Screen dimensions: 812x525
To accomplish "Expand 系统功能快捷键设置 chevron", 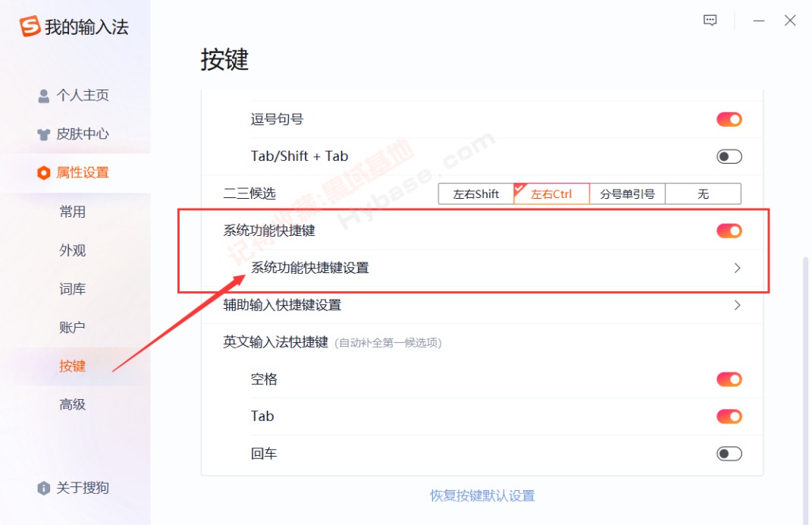I will pyautogui.click(x=737, y=268).
